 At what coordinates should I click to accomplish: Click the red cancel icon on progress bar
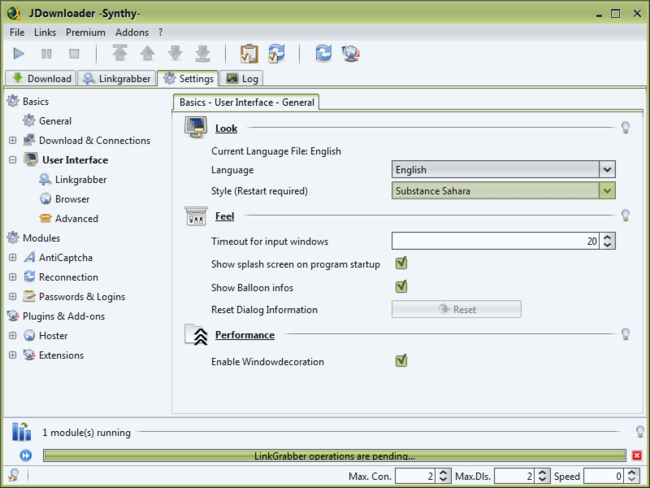(x=637, y=456)
